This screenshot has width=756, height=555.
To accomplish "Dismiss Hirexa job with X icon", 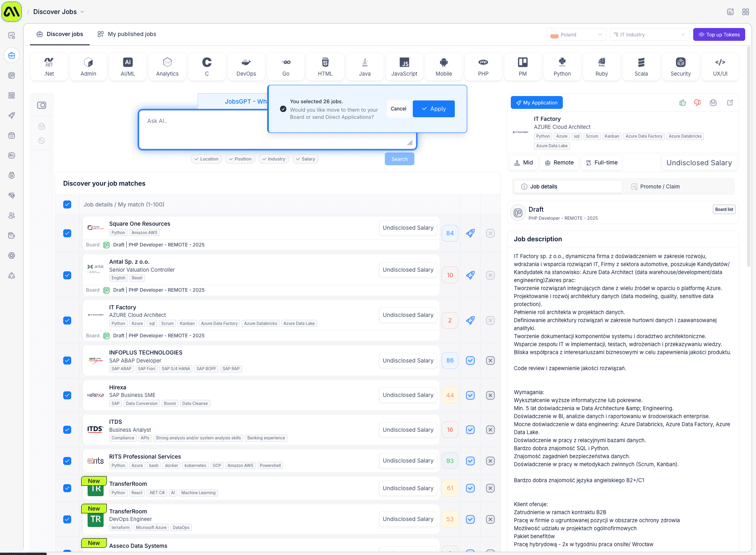I will pos(490,395).
